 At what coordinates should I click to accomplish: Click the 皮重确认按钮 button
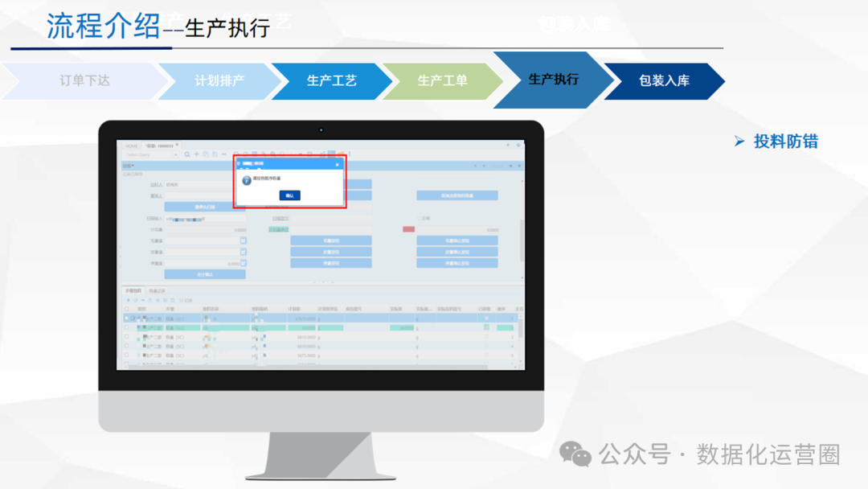pyautogui.click(x=457, y=252)
